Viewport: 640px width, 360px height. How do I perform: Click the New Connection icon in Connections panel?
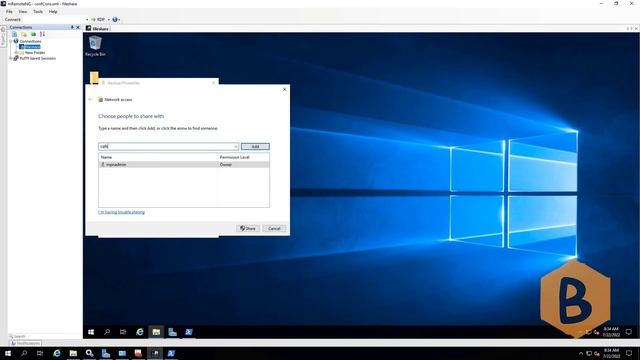pos(15,34)
